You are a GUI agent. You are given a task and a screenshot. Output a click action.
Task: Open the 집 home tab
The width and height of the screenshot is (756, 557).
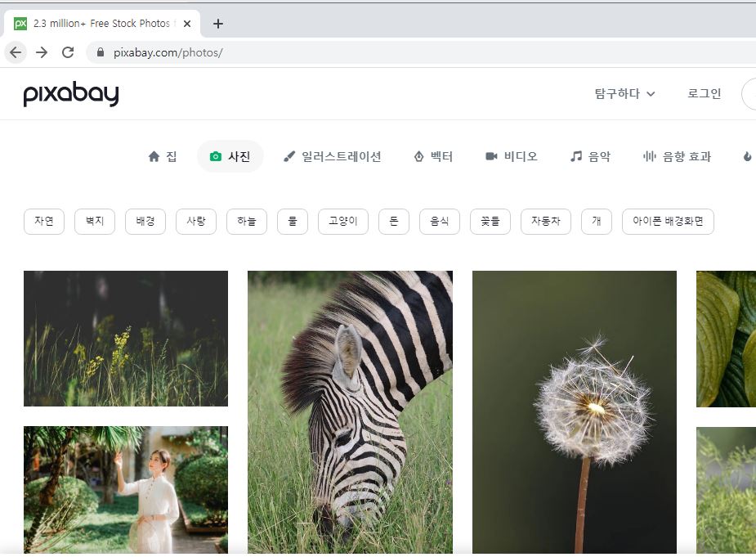point(163,156)
